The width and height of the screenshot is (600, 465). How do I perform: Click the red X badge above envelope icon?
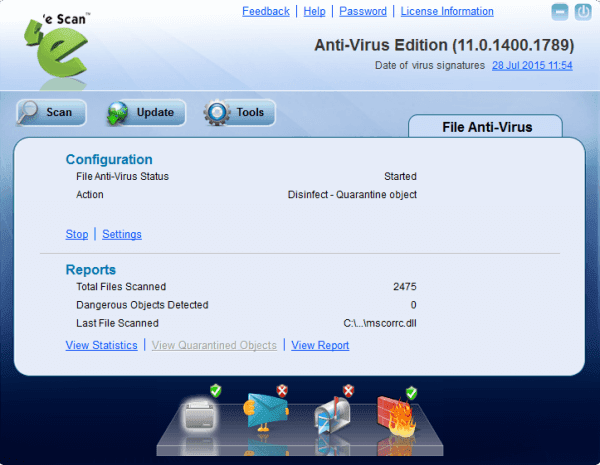pyautogui.click(x=282, y=391)
